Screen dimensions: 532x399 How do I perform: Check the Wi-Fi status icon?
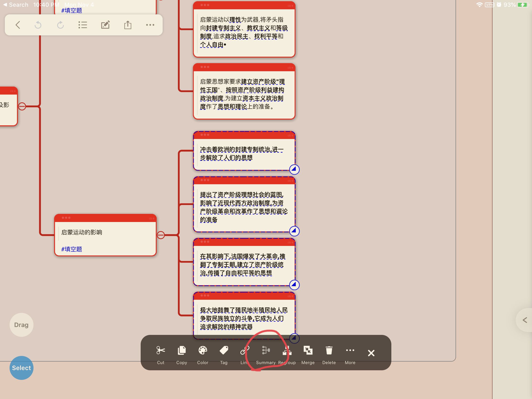479,5
